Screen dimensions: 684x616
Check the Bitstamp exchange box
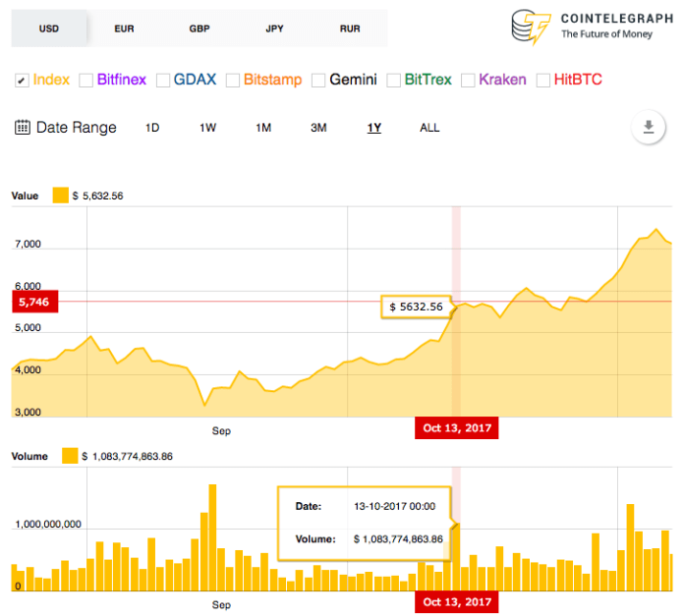[x=232, y=80]
